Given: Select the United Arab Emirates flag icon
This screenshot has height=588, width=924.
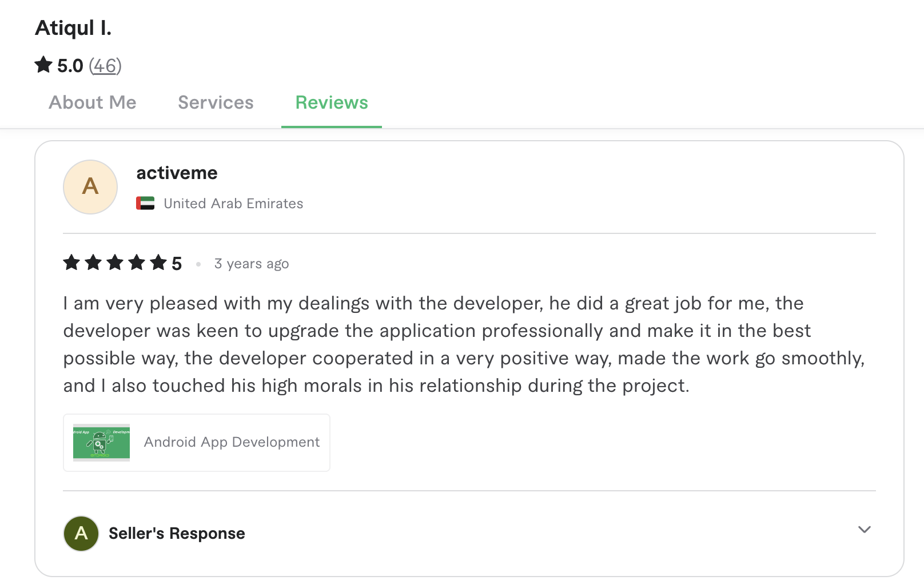Looking at the screenshot, I should (145, 203).
